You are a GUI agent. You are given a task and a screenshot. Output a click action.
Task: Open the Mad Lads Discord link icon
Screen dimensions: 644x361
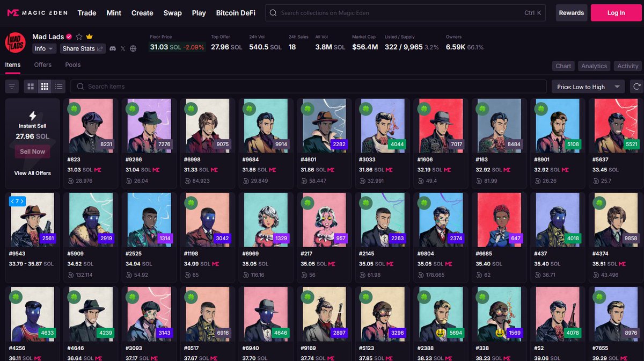[113, 48]
